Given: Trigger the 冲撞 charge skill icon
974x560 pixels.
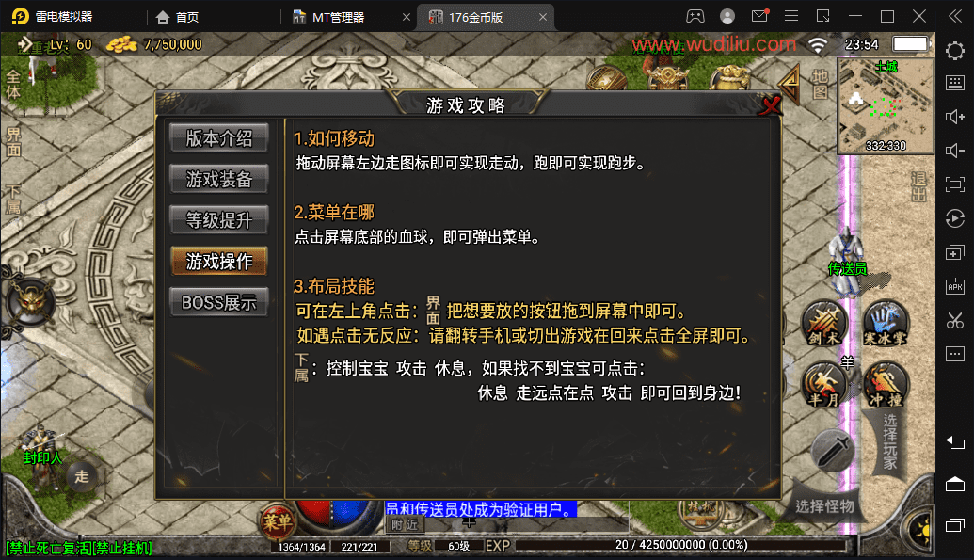Looking at the screenshot, I should tap(886, 385).
